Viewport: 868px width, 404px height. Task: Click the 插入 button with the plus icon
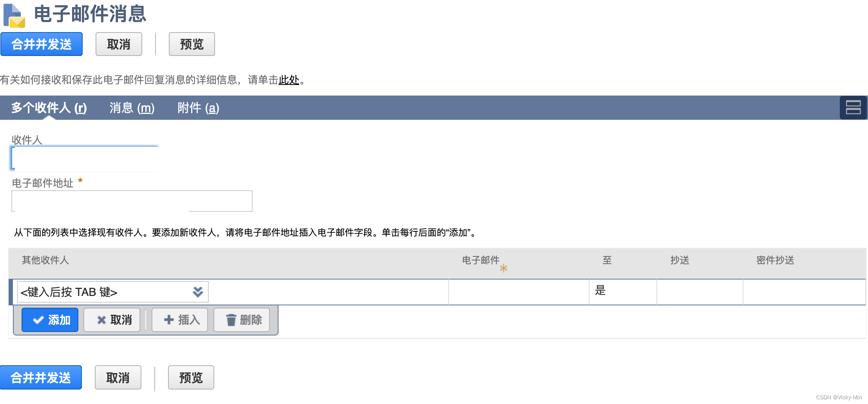tap(180, 320)
